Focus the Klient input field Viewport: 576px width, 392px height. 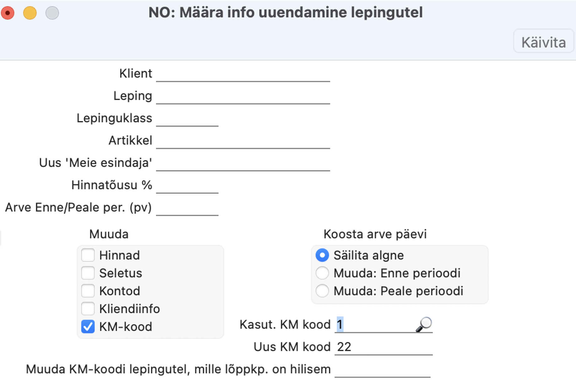click(243, 74)
